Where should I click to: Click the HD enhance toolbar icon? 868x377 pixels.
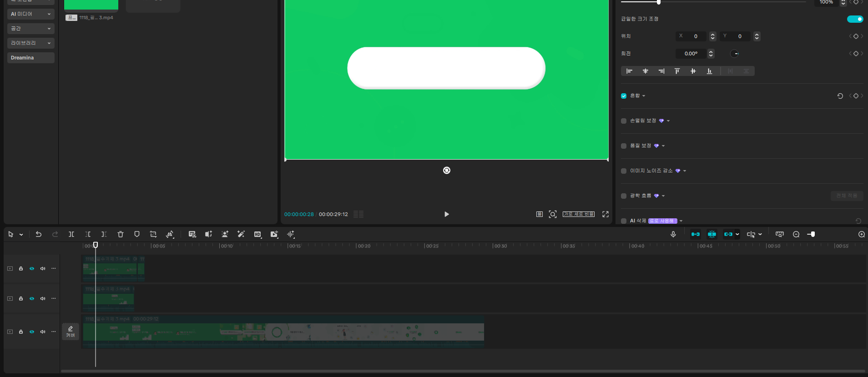tap(257, 234)
